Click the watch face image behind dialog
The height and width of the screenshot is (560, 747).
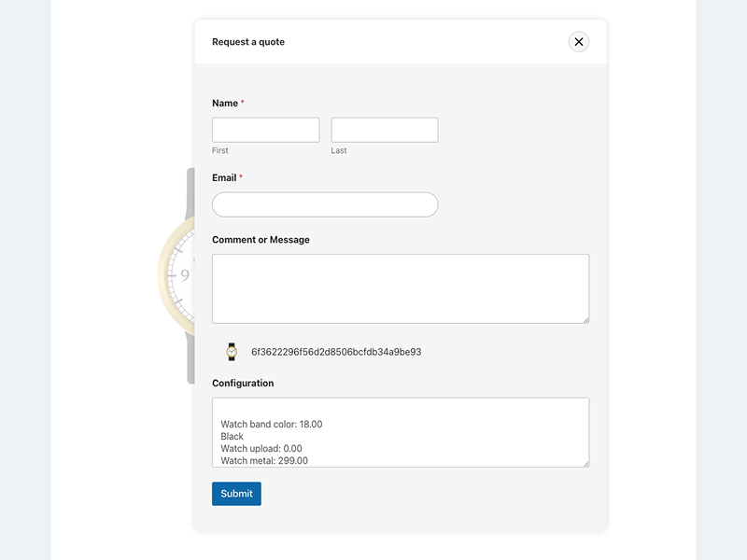point(177,275)
